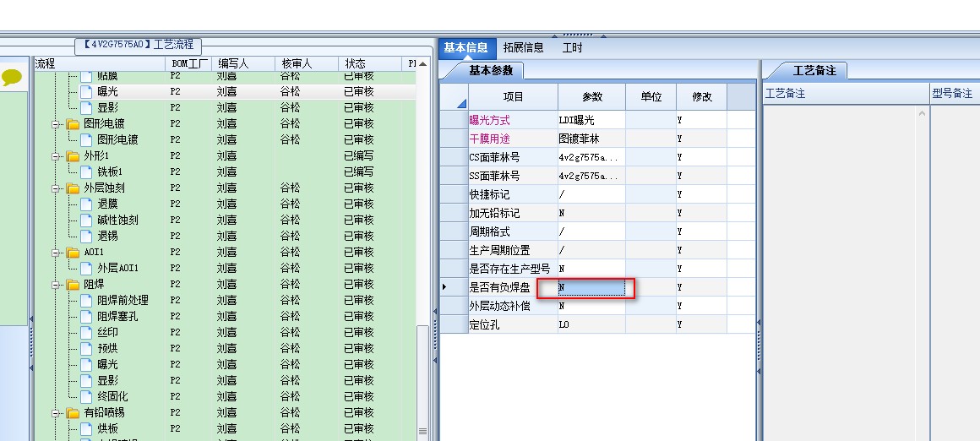Screen dimensions: 980x441
Task: Select the 基本参数 tab
Action: [x=491, y=71]
